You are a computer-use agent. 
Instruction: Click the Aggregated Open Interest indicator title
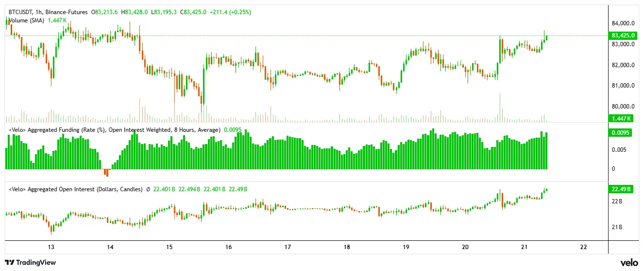pos(75,189)
